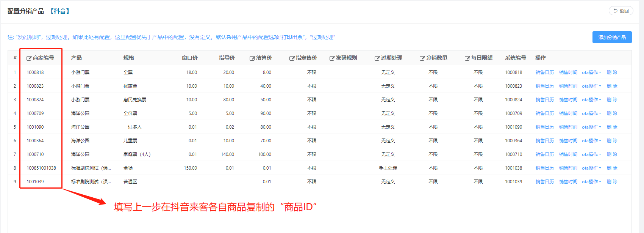Screen dimensions: 644x233
Task: Click the 产品 column header
Action: pyautogui.click(x=77, y=58)
